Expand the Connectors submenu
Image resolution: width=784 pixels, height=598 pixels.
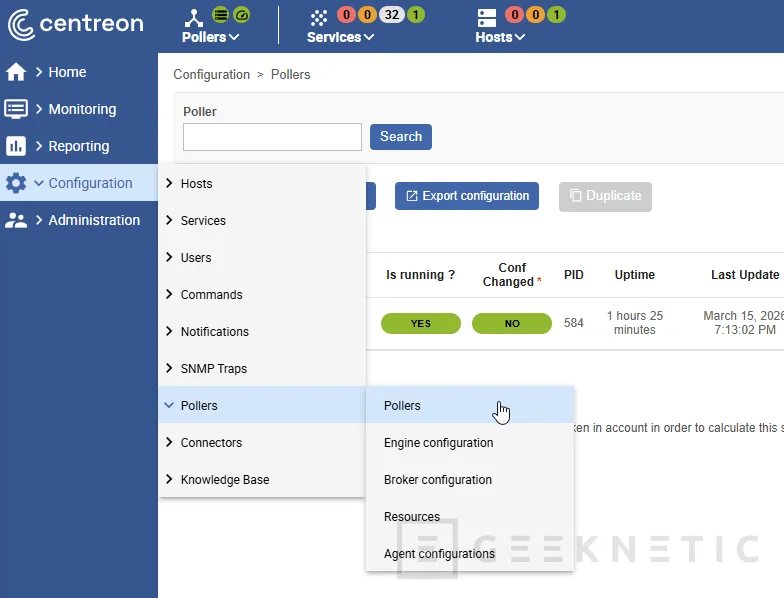tap(262, 442)
